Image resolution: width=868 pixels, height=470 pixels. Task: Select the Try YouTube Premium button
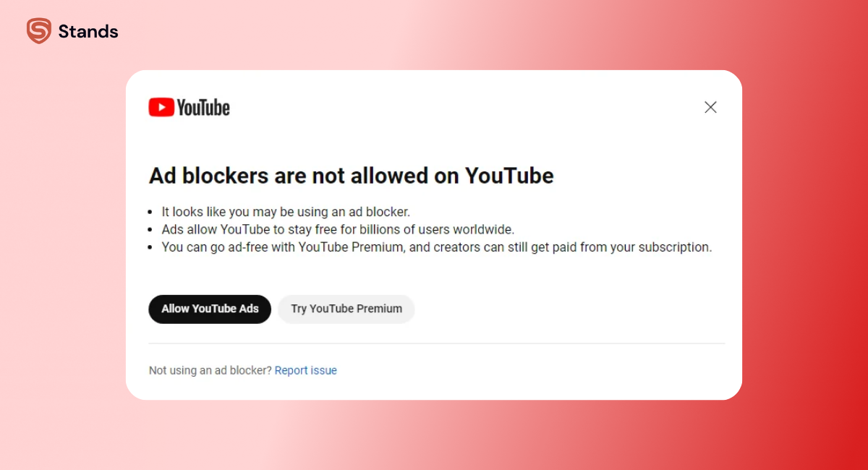point(346,309)
